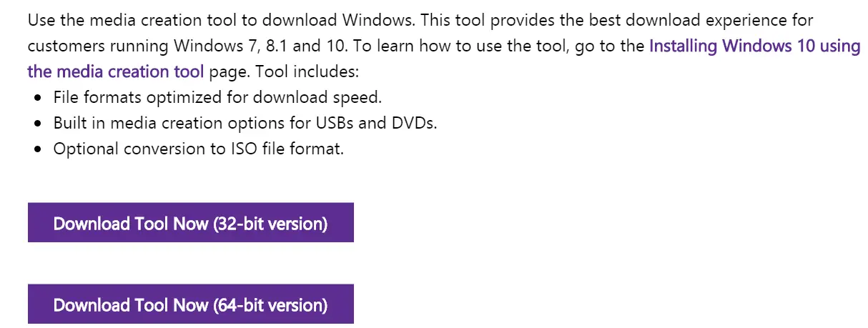Click the word 'USBs' in second bullet
Viewport: 868px width, 328px height.
click(335, 124)
